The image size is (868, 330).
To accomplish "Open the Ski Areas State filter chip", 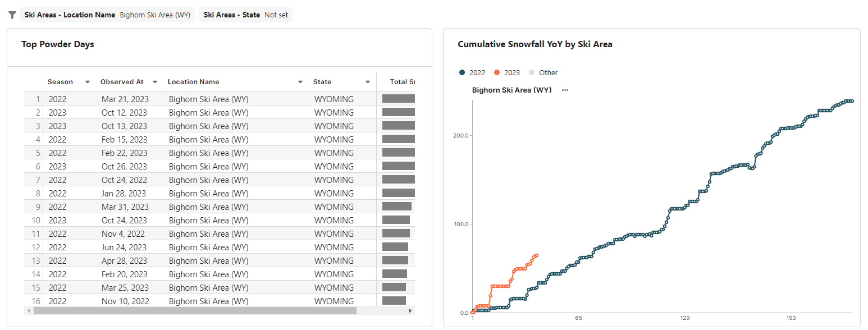I will point(245,15).
